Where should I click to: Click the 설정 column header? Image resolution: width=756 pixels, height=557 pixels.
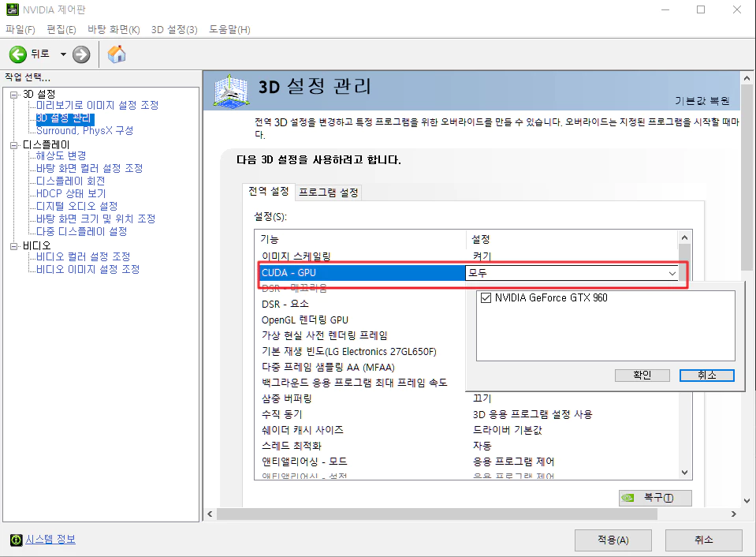[572, 239]
